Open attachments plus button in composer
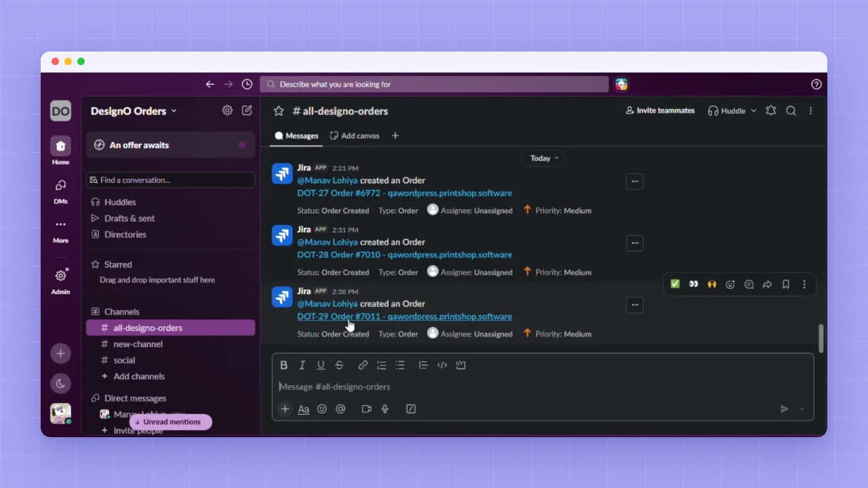 click(x=285, y=409)
